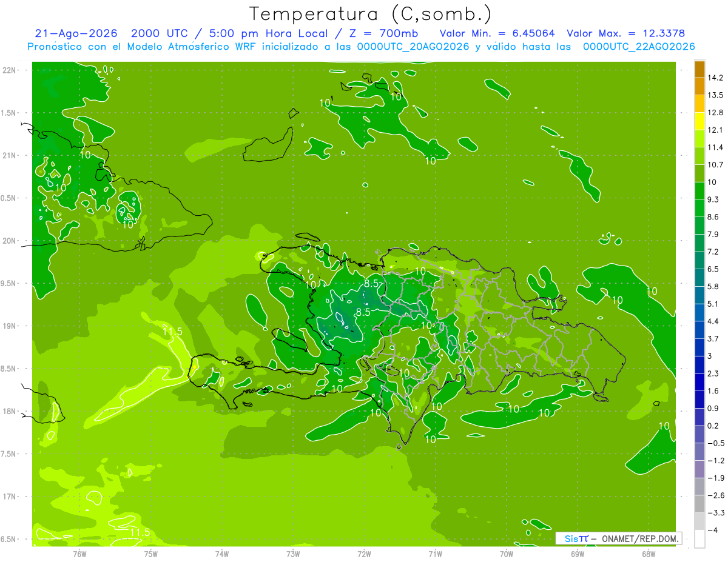Click the dark blue legend swatch beside 1.6
The height and width of the screenshot is (562, 728).
[x=699, y=400]
